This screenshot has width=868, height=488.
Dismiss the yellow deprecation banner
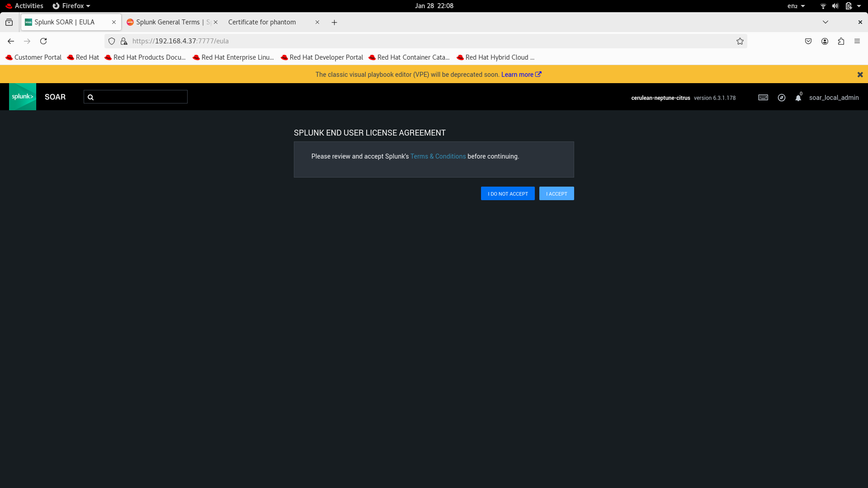(x=860, y=75)
